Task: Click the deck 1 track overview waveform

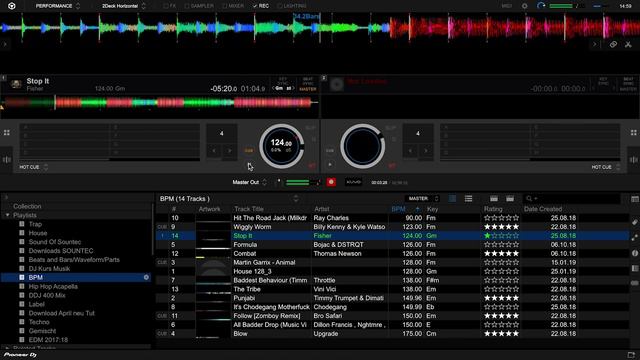Action: click(x=160, y=102)
